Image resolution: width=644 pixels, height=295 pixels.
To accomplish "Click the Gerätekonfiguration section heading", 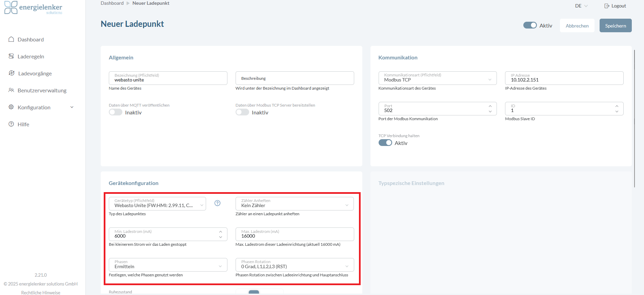I will [x=134, y=183].
